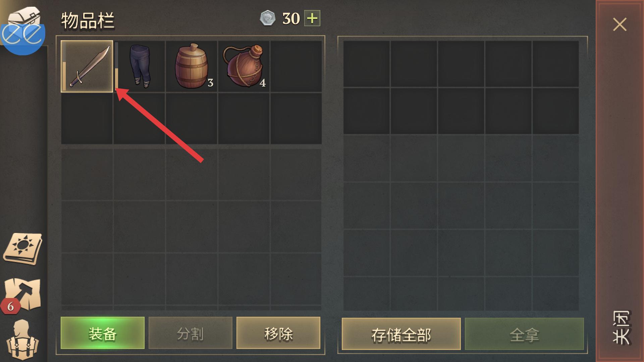This screenshot has height=362, width=644.
Task: Click the 关闭 label on side bar
Action: [621, 327]
